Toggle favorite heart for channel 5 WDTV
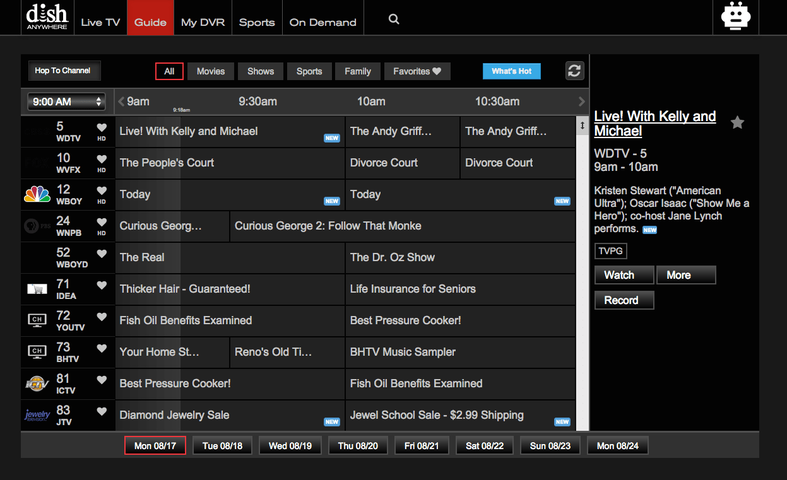The width and height of the screenshot is (787, 480). 101,128
